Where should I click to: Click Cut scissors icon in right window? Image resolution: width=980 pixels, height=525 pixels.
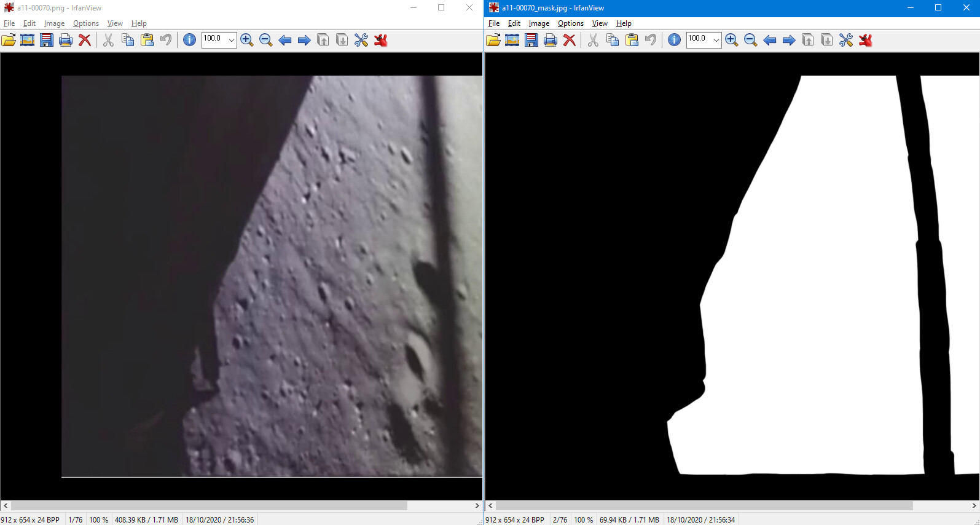[593, 40]
